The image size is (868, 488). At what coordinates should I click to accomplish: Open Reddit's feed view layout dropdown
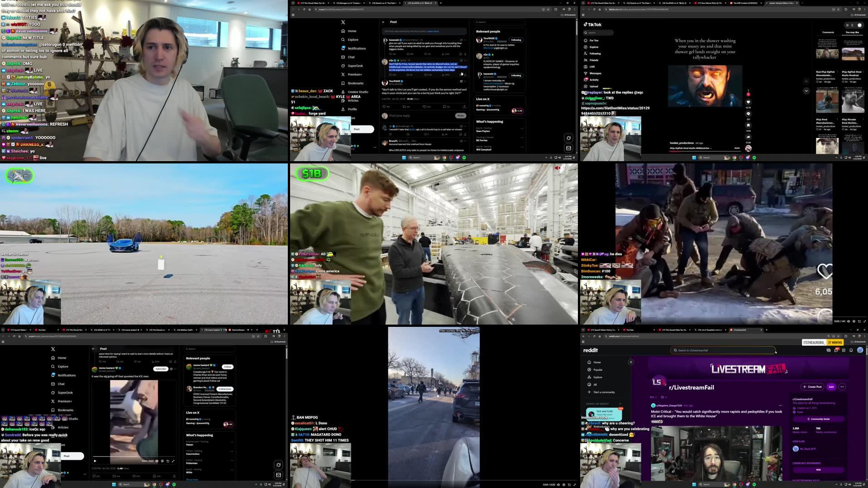pyautogui.click(x=663, y=397)
